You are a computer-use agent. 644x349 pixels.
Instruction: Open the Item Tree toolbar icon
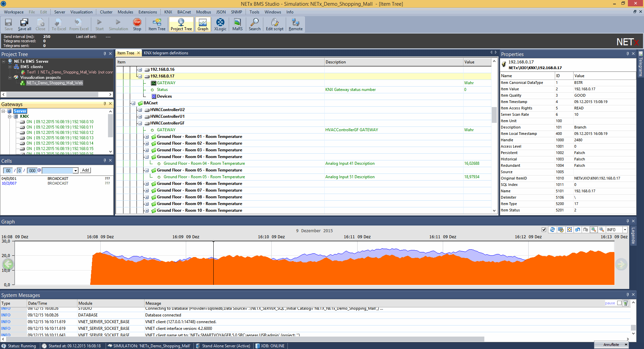[157, 24]
